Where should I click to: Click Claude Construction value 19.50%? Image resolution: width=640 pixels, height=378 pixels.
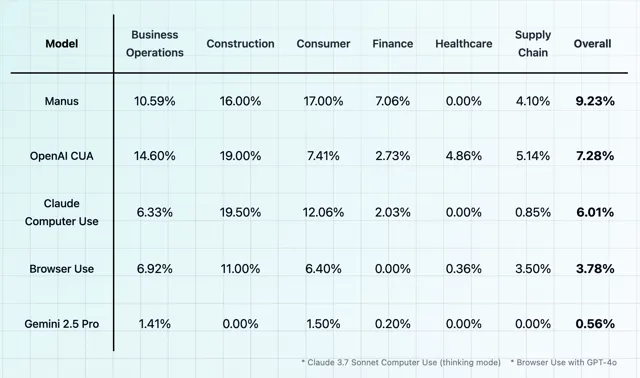point(240,212)
